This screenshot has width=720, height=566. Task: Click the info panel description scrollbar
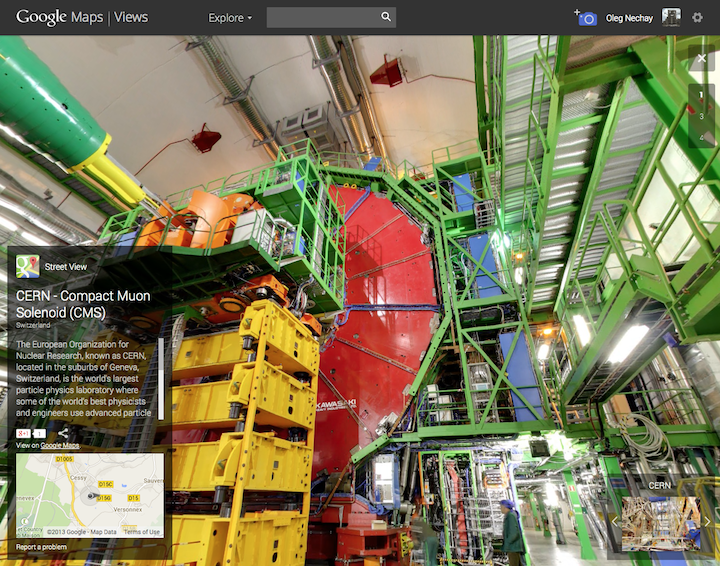tap(161, 379)
